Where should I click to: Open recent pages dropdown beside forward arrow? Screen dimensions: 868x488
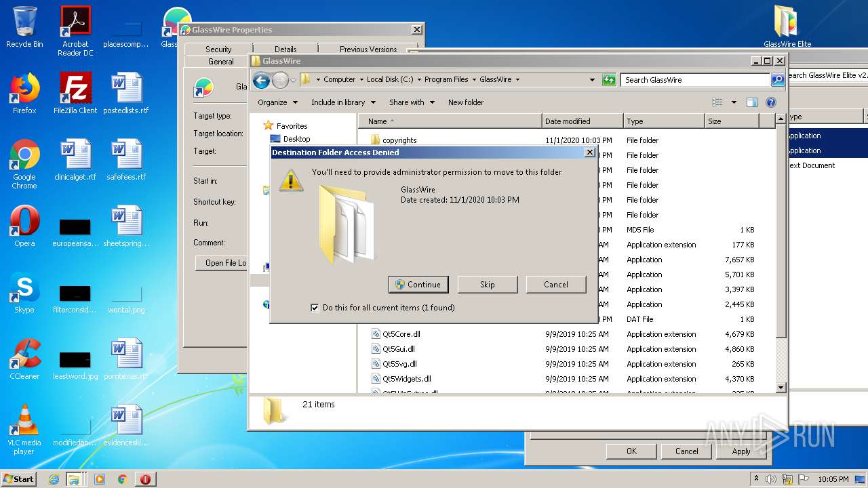pyautogui.click(x=293, y=80)
